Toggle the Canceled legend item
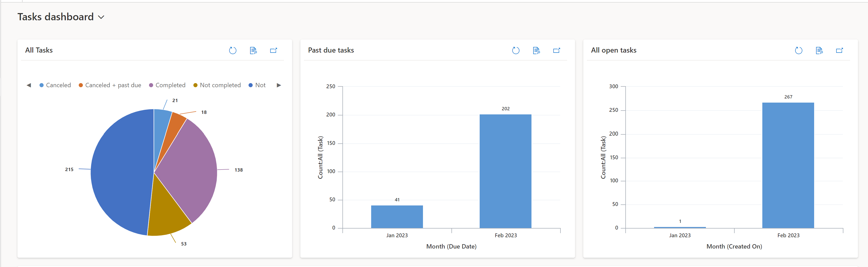The image size is (868, 267). (x=55, y=85)
